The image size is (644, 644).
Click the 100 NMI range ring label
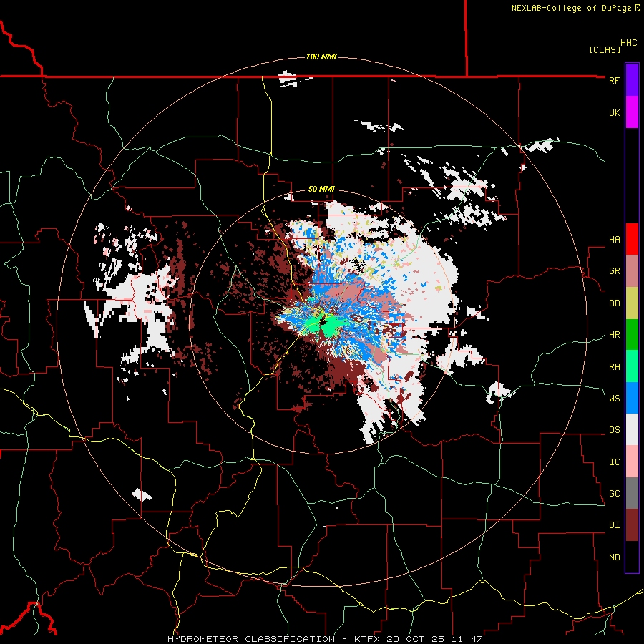(x=321, y=57)
